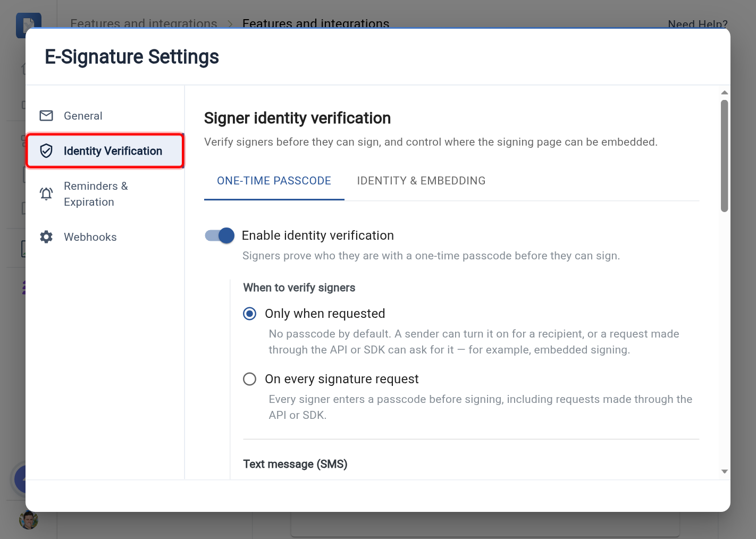
Task: Click 'Text message (SMS)' heading
Action: (295, 464)
